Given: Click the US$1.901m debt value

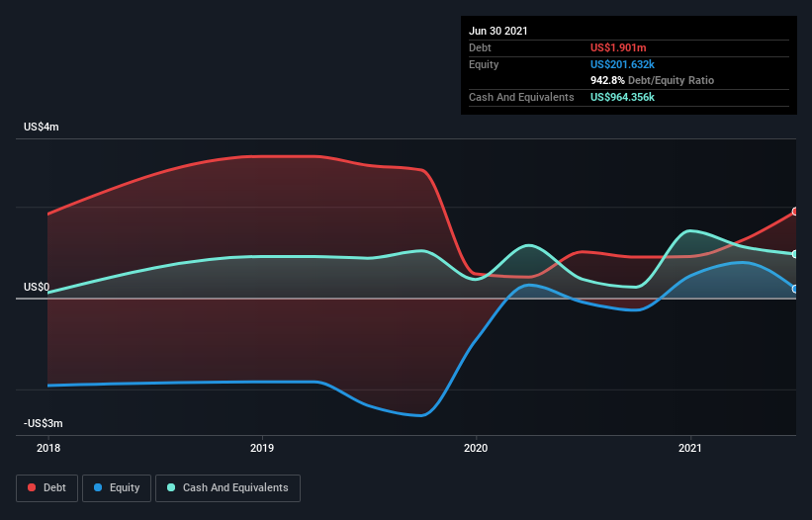Looking at the screenshot, I should (x=618, y=47).
